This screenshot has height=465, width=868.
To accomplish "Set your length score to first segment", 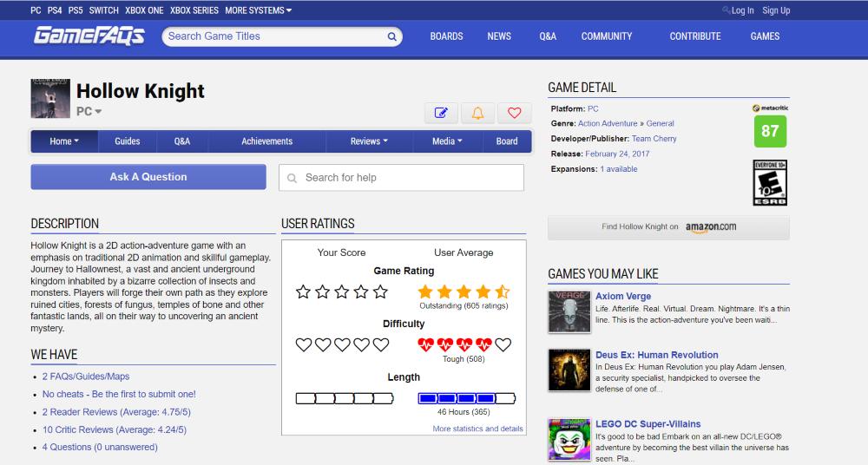I will click(306, 398).
